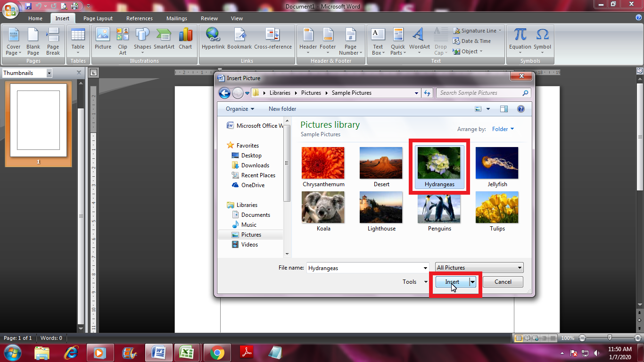This screenshot has height=362, width=644.
Task: Click Date & Time in Text group
Action: point(472,41)
